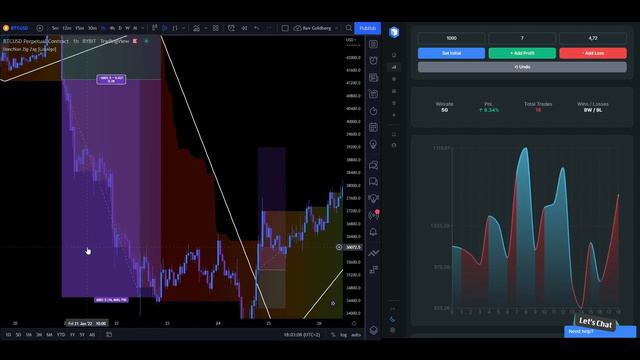The height and width of the screenshot is (360, 640).
Task: Open the object tree layers icon at sidebar bottom
Action: [373, 330]
